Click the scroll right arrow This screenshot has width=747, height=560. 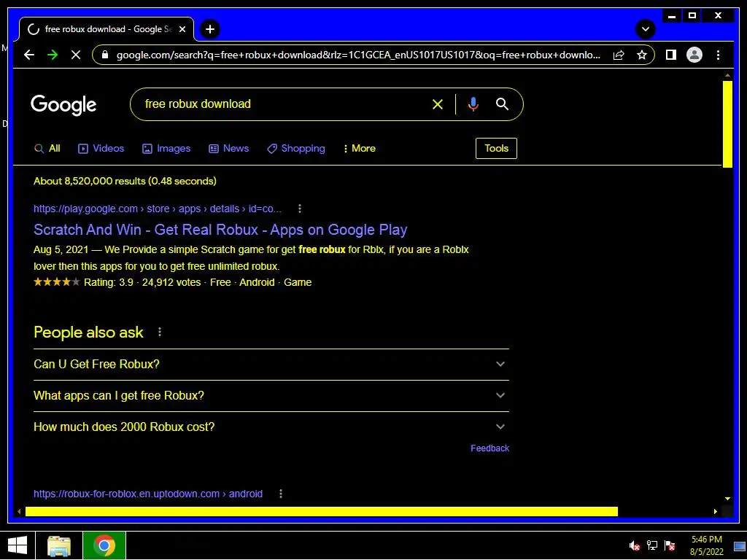715,511
